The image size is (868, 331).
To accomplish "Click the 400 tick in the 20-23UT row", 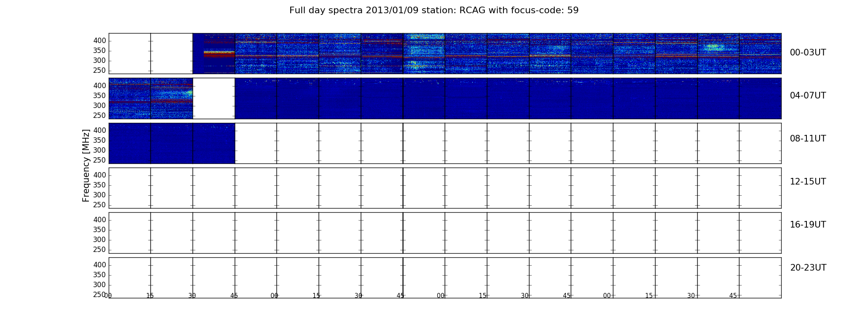I will 99,265.
